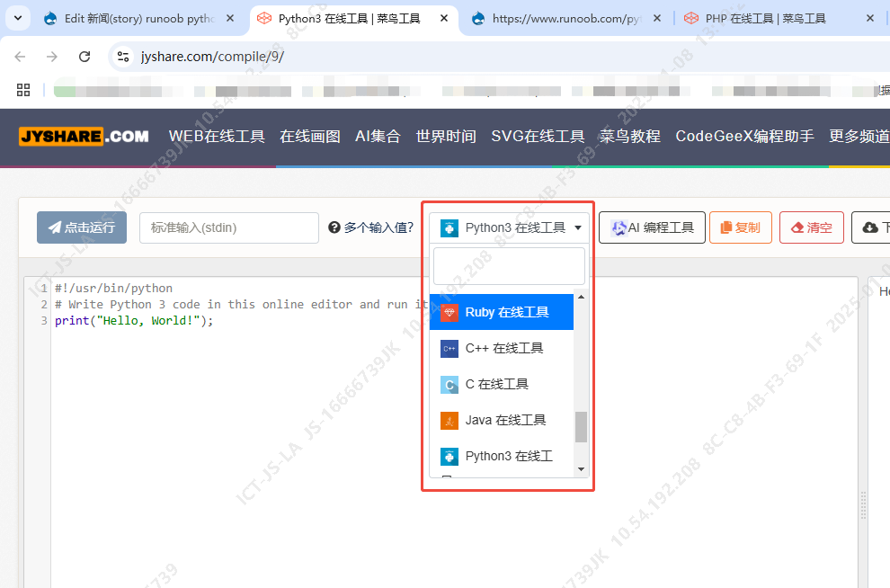Select C 在线工具 option

click(x=502, y=384)
